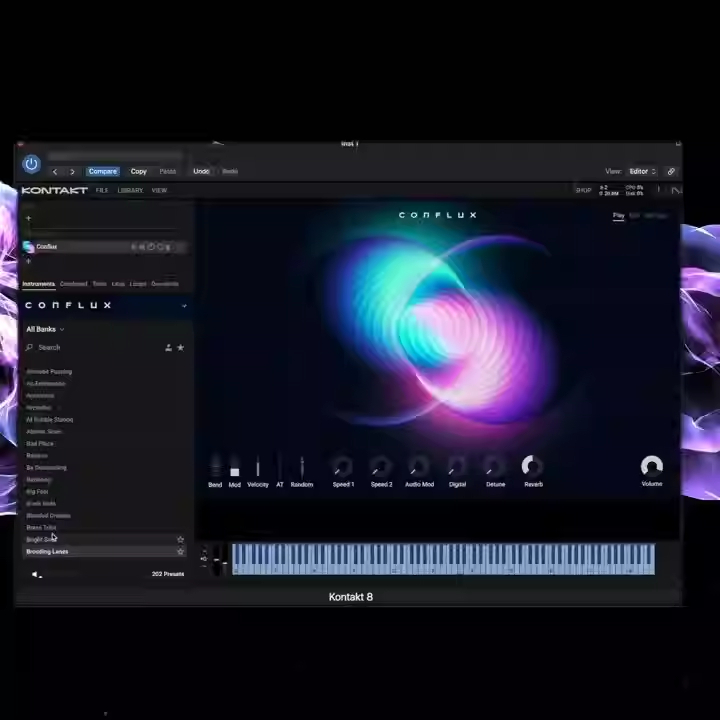Click the search magnifier icon
Screen dimensions: 720x720
point(29,348)
